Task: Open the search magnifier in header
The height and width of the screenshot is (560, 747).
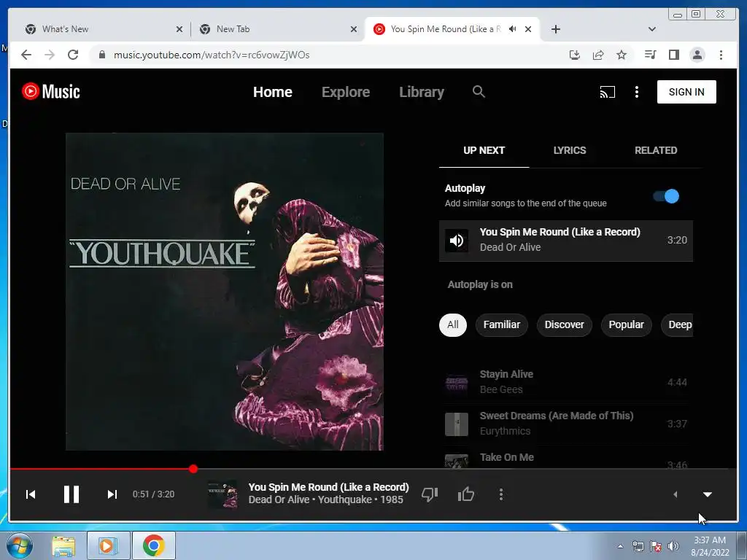Action: 479,91
